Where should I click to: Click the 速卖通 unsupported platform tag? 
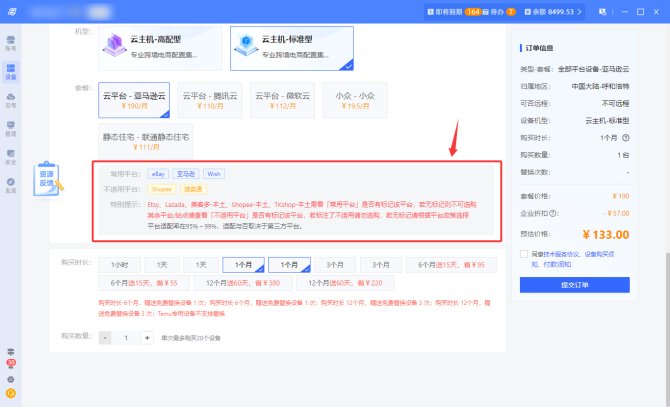click(193, 189)
